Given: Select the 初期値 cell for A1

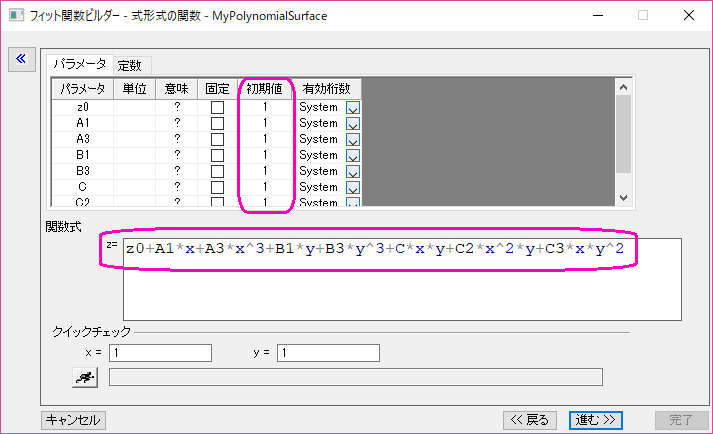Looking at the screenshot, I should 265,123.
